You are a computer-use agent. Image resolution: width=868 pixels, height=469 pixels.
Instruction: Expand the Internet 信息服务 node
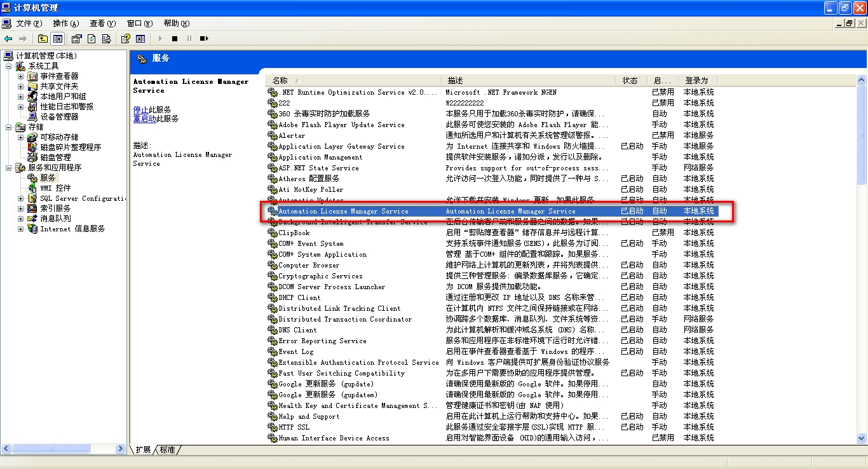[20, 229]
